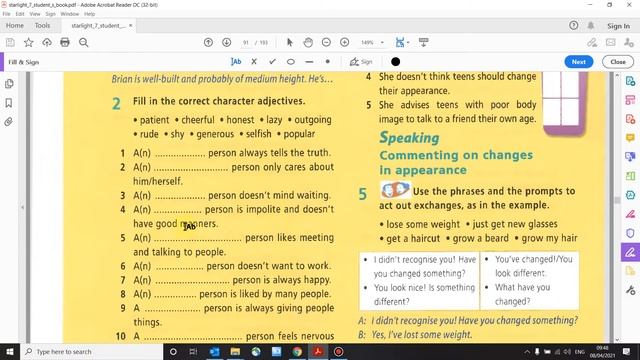Select the active Fill & Sign tool in right pane
This screenshot has width=640, height=360.
coord(630,252)
